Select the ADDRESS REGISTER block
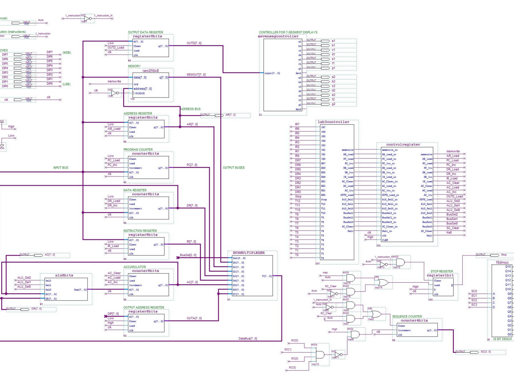This screenshot has width=514, height=376. coord(146,129)
